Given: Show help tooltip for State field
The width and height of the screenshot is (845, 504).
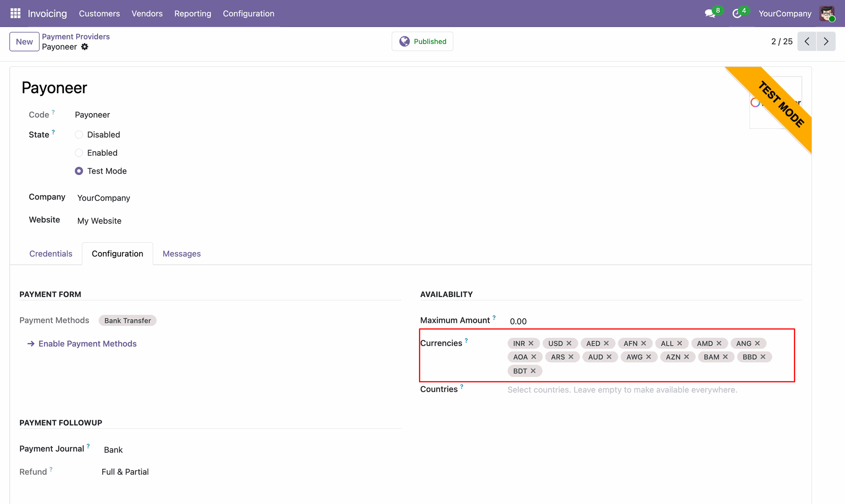Looking at the screenshot, I should point(53,132).
